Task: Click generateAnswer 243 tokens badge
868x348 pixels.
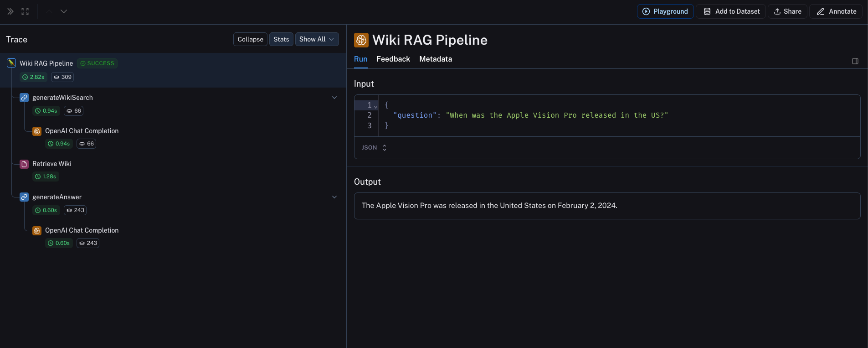Action: click(x=75, y=210)
